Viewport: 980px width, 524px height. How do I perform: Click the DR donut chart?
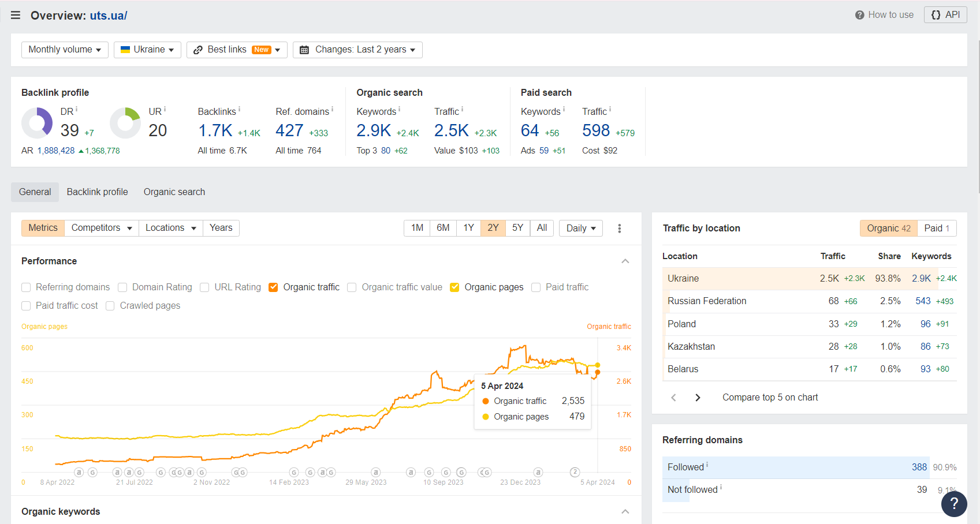point(37,123)
